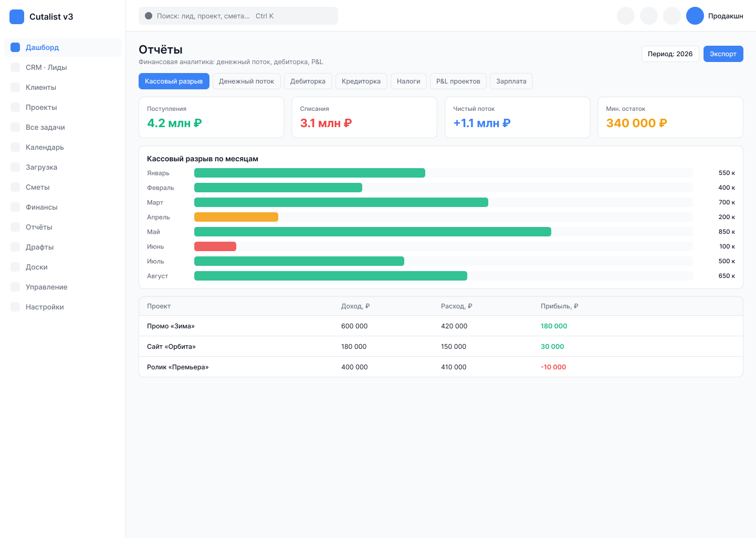The width and height of the screenshot is (756, 538).
Task: Switch to the Кассовый разрыв tab
Action: (174, 81)
